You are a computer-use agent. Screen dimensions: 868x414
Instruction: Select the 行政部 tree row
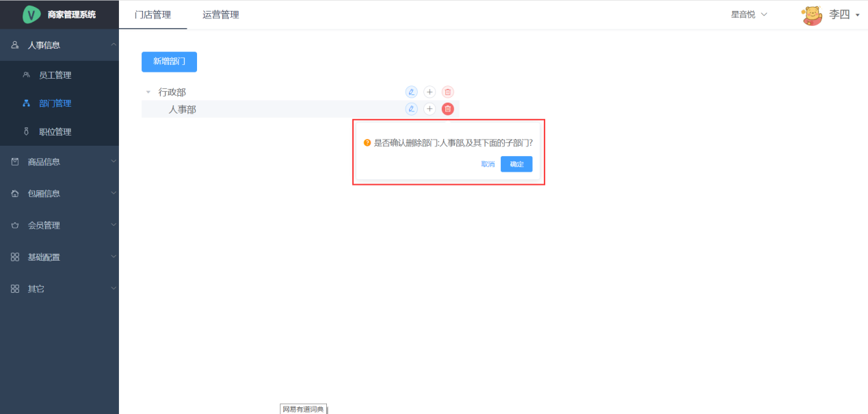click(x=300, y=92)
